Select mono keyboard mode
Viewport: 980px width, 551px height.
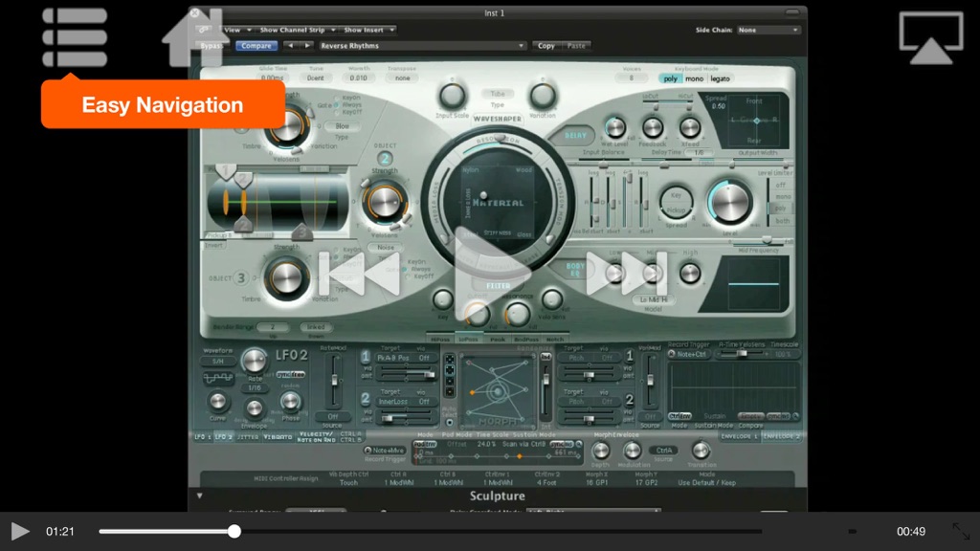pyautogui.click(x=694, y=78)
